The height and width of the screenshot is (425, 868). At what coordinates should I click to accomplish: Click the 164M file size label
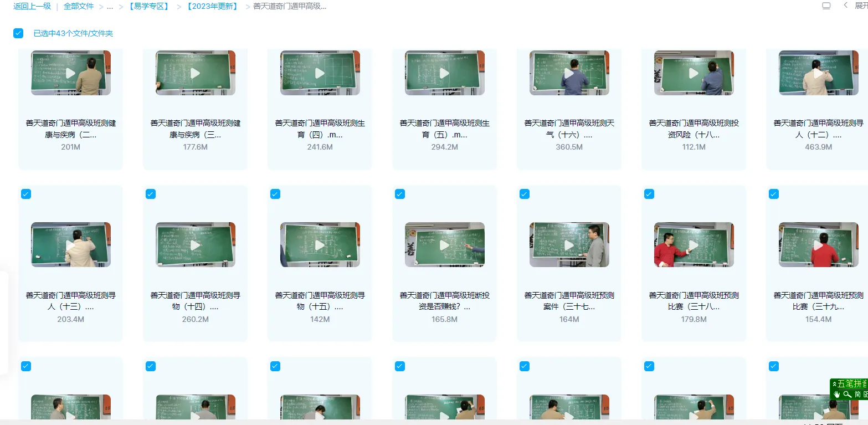coord(569,320)
